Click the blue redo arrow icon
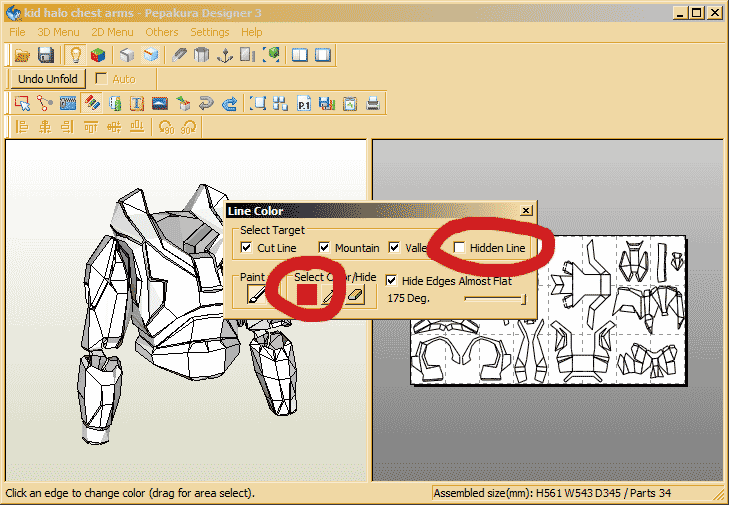The image size is (729, 505). coord(229,103)
